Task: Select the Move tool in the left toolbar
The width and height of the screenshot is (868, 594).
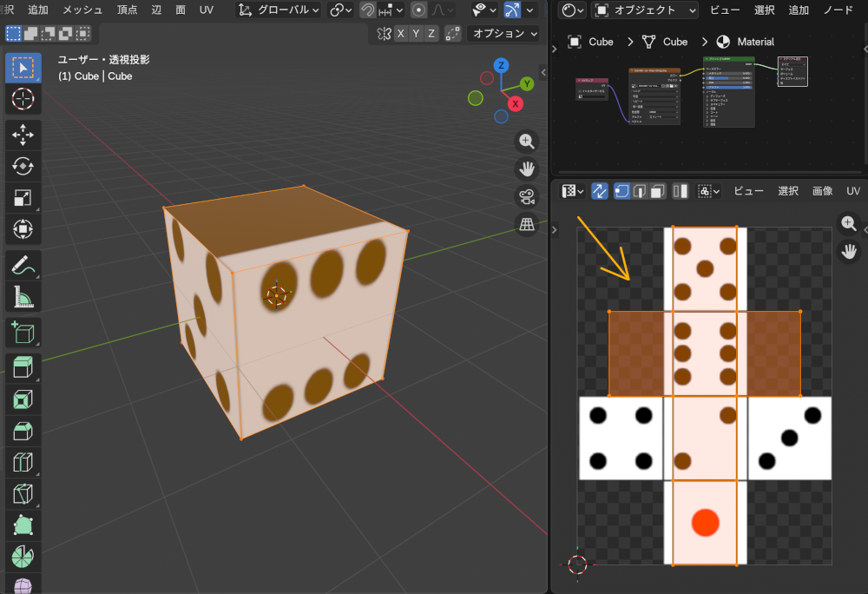Action: [x=23, y=135]
